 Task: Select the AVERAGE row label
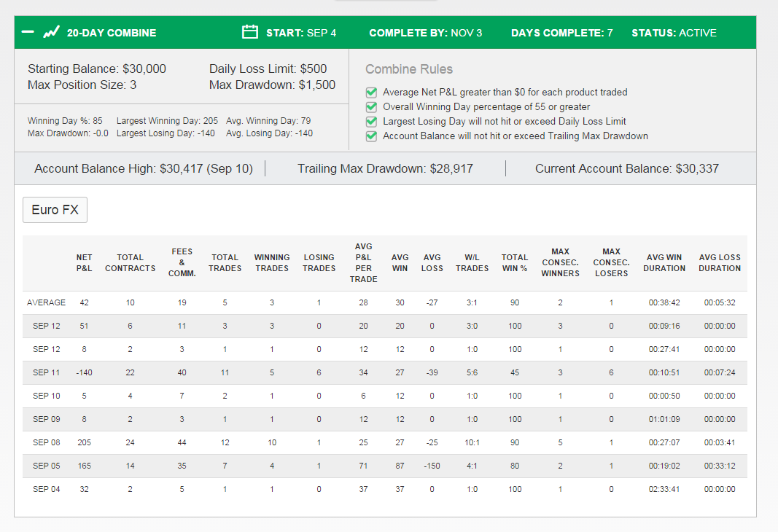click(x=46, y=302)
